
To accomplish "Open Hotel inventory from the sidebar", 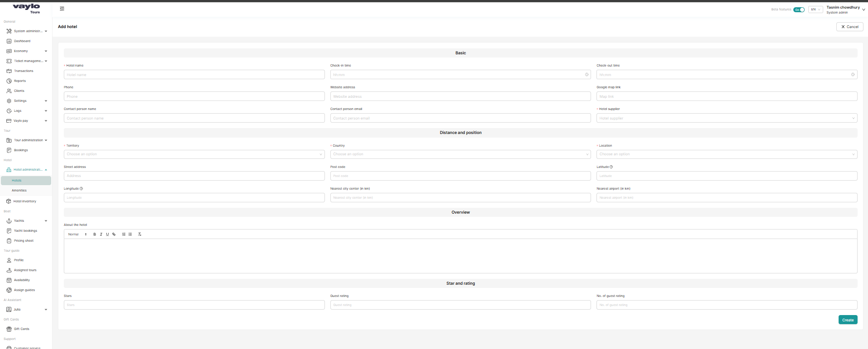I will 24,201.
